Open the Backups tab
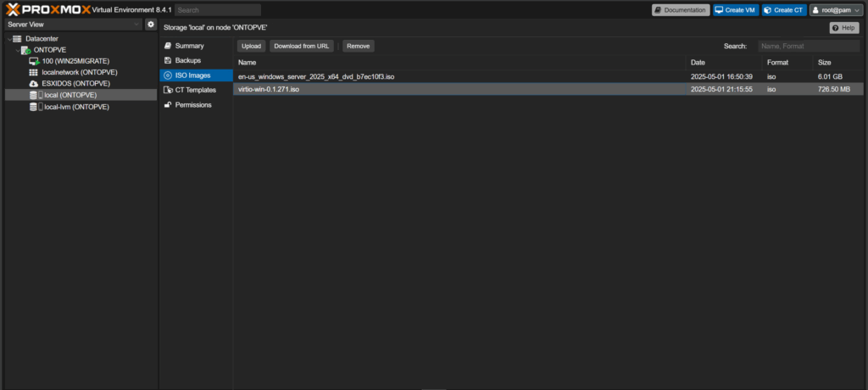 [196, 60]
